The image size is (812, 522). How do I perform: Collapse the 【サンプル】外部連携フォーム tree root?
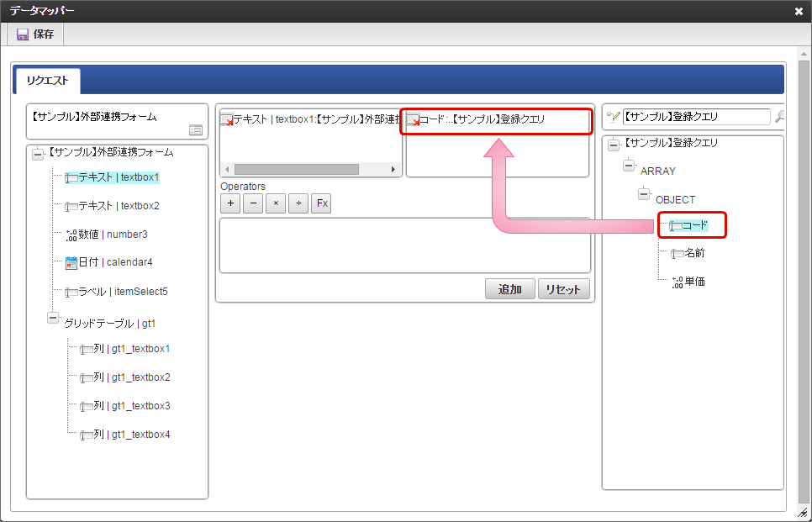(x=38, y=154)
